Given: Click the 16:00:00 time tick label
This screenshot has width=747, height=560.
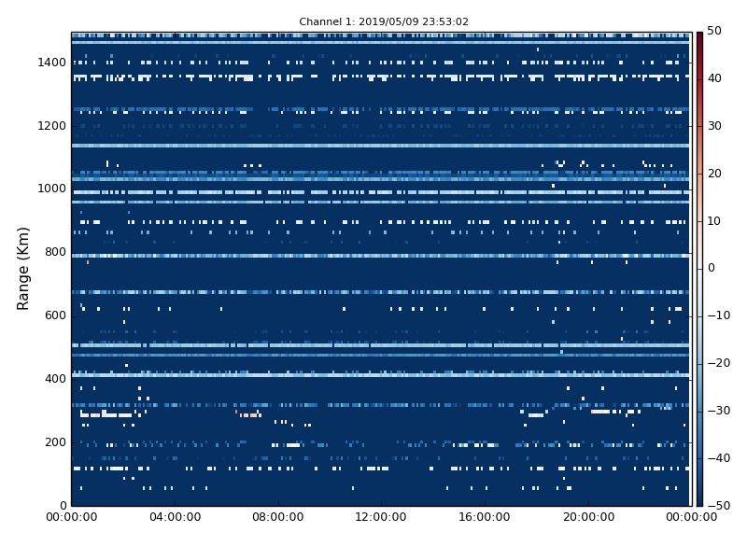Looking at the screenshot, I should 485,517.
